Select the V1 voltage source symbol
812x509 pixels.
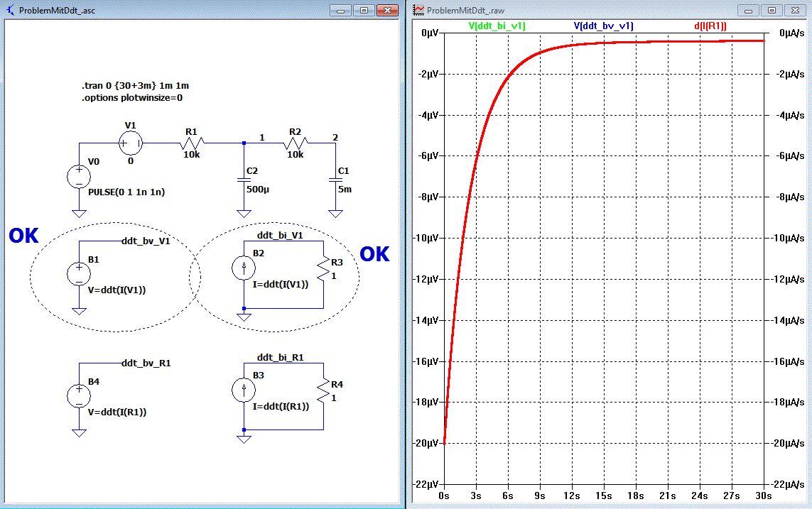click(x=130, y=144)
